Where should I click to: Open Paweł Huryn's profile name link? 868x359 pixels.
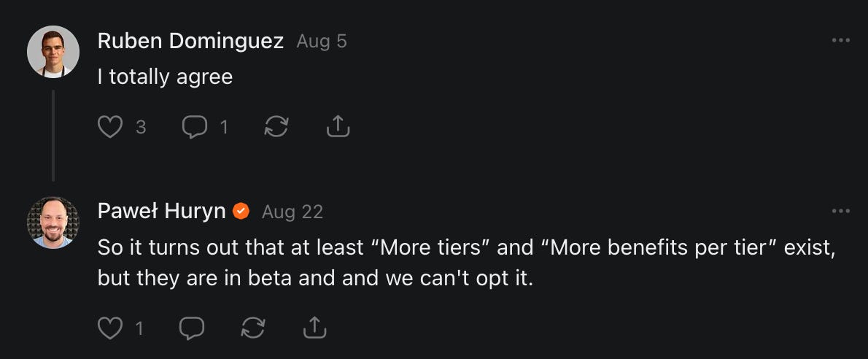(162, 212)
